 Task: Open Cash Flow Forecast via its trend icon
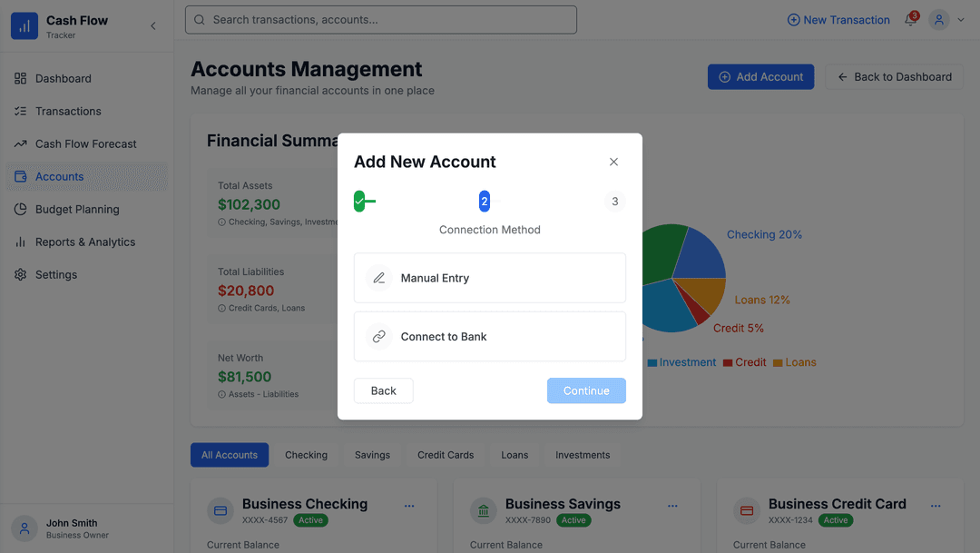click(21, 143)
